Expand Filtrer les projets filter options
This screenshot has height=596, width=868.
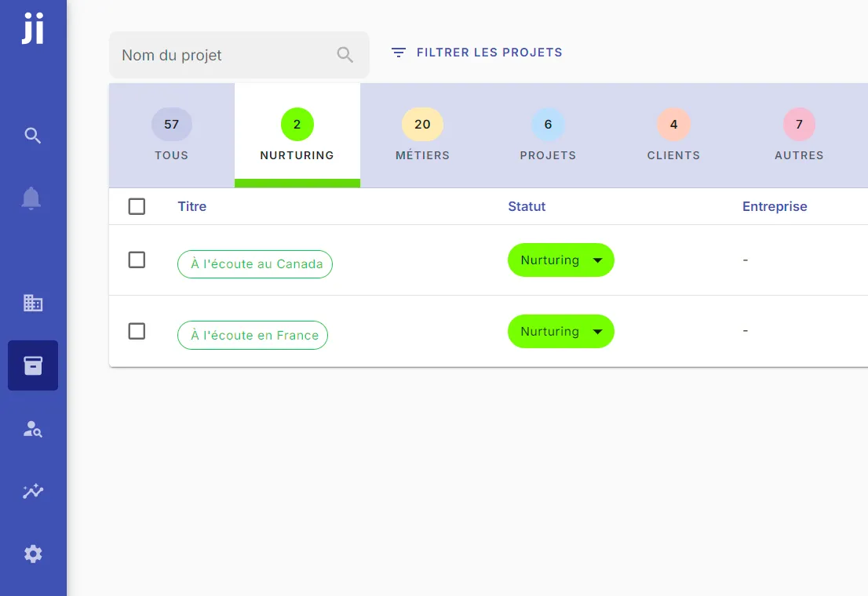point(477,53)
